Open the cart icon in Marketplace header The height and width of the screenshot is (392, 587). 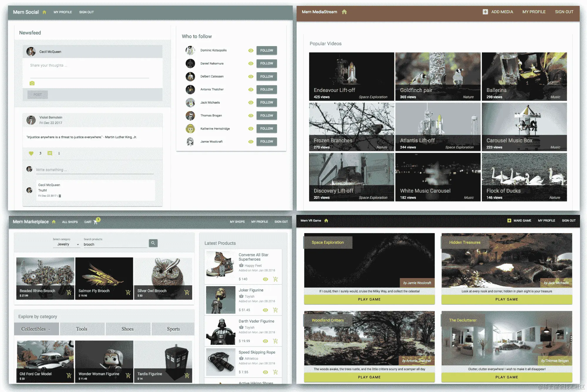click(95, 222)
